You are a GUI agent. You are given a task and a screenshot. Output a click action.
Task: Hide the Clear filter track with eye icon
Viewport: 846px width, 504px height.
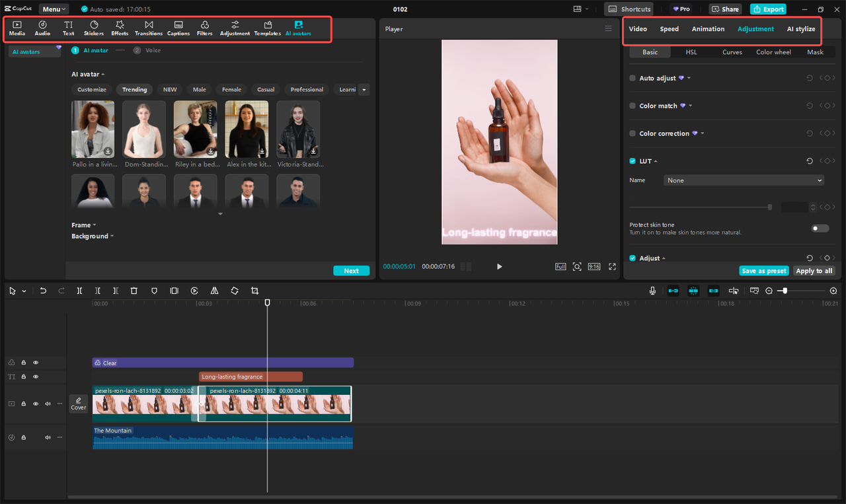click(36, 363)
